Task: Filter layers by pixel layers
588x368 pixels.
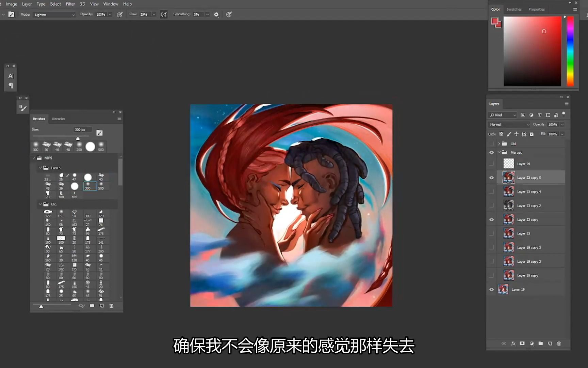Action: point(523,115)
